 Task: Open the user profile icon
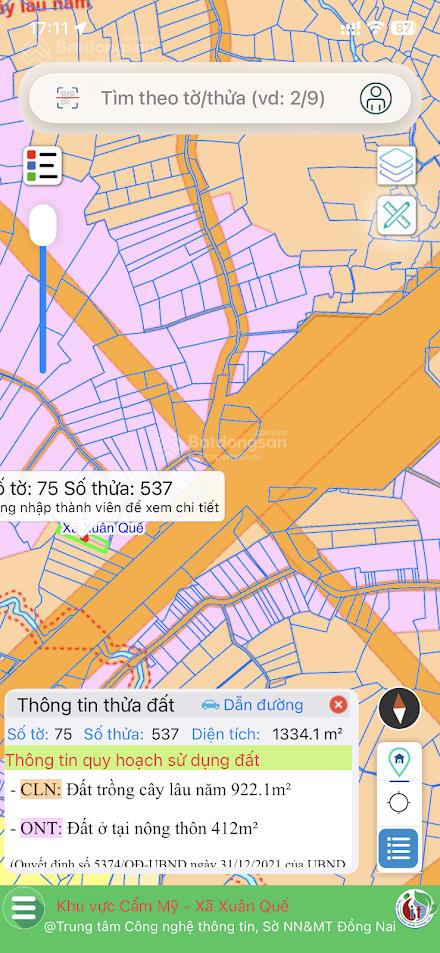(x=376, y=98)
